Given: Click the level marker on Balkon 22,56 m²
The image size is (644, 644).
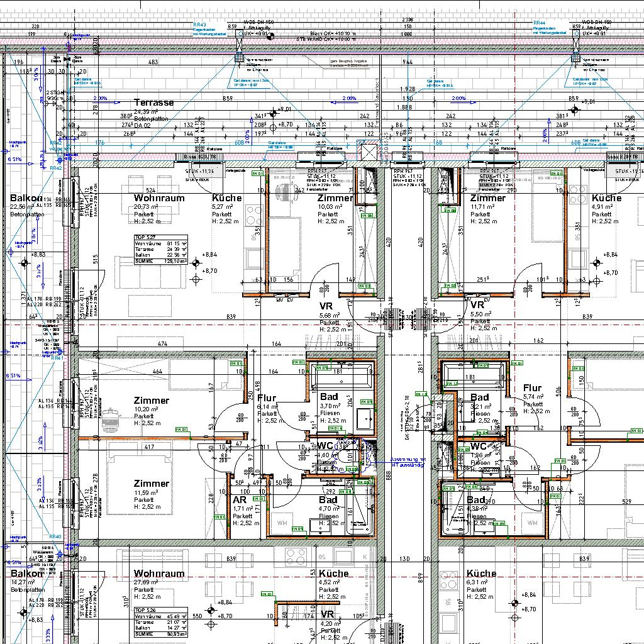Looking at the screenshot, I should 25,263.
